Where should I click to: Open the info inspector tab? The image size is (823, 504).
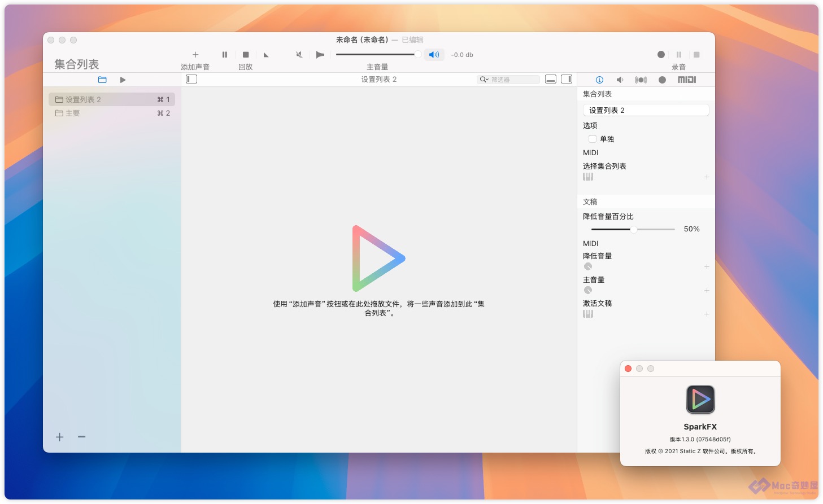[599, 80]
